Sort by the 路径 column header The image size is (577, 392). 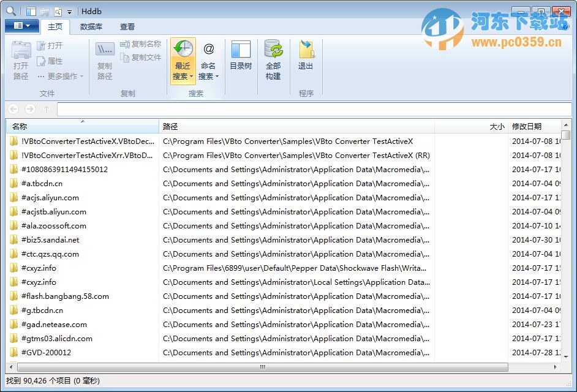tap(296, 126)
